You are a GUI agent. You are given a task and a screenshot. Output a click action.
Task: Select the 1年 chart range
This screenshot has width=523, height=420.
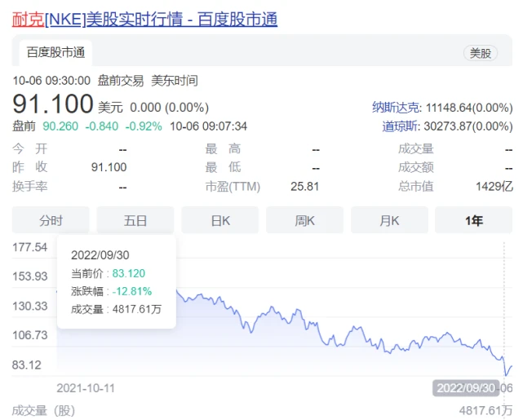(x=473, y=220)
